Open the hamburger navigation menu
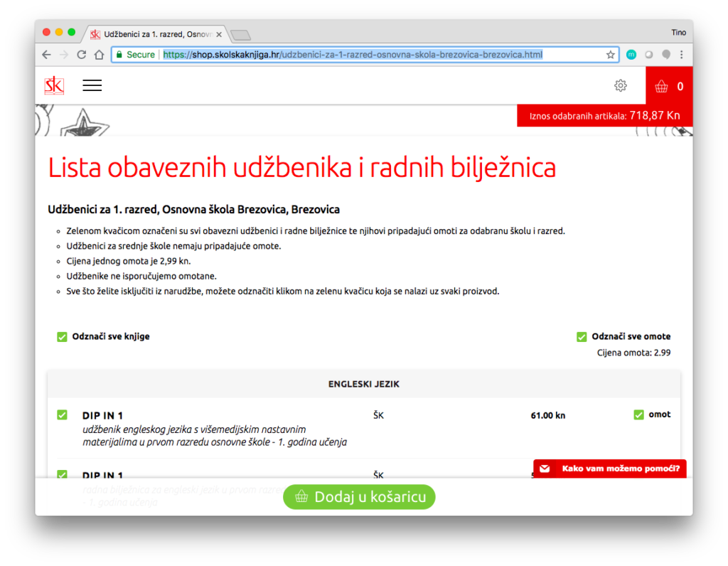Screen dimensions: 728x566 click(92, 85)
